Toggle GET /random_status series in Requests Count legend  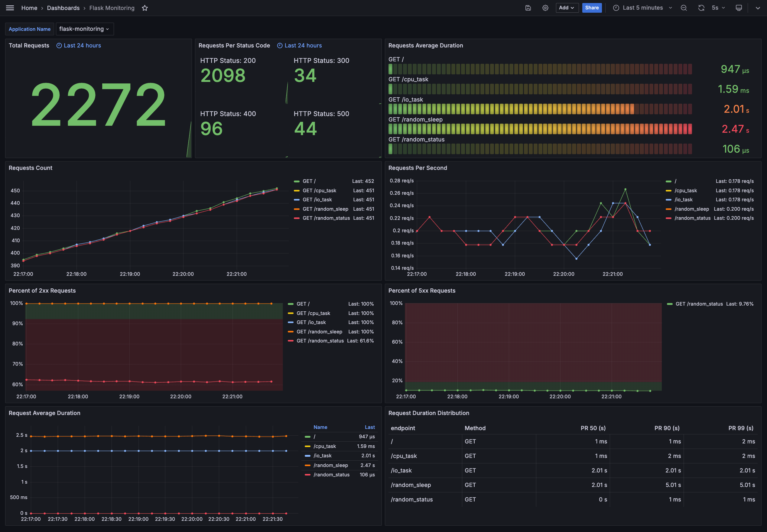click(x=326, y=218)
